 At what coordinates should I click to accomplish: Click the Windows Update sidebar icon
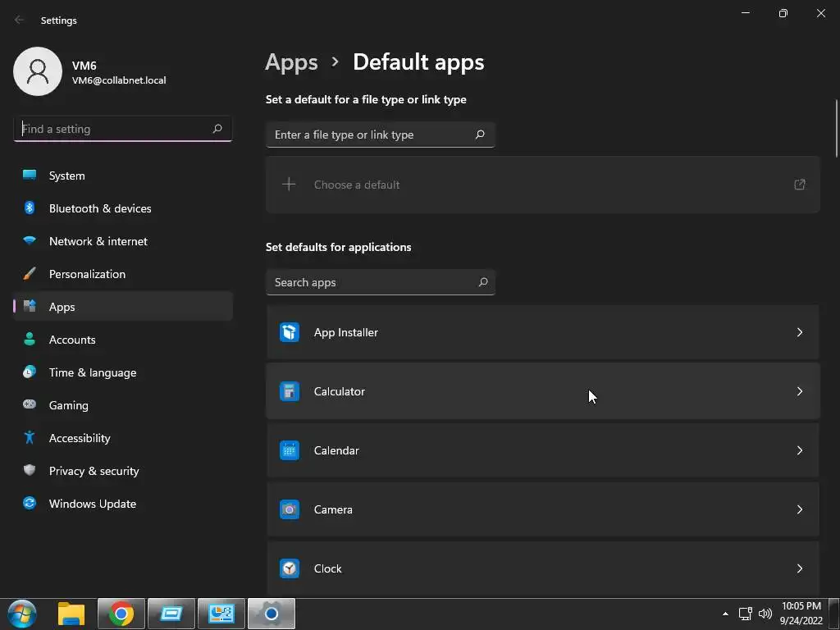tap(30, 504)
